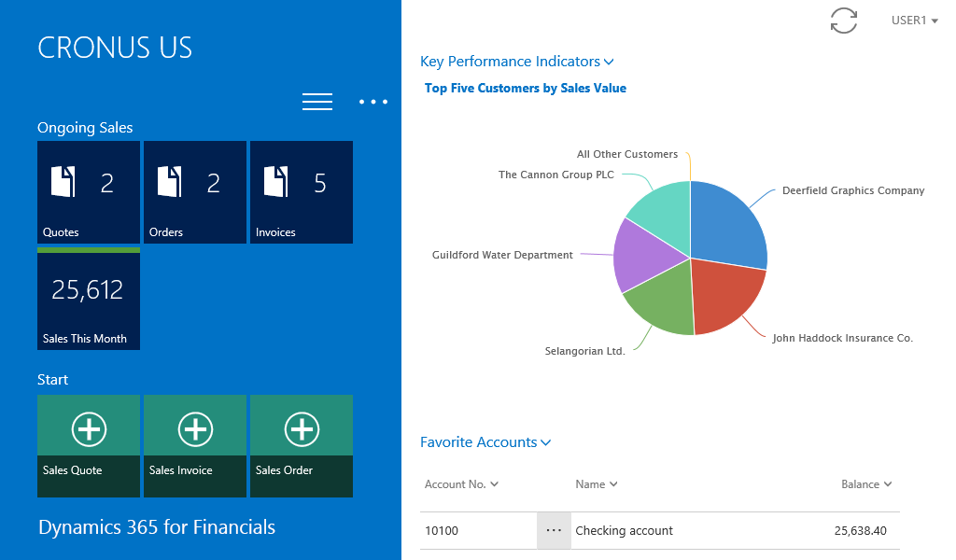Screen dimensions: 956x560
Task: Start a new Sales Order
Action: pyautogui.click(x=302, y=446)
